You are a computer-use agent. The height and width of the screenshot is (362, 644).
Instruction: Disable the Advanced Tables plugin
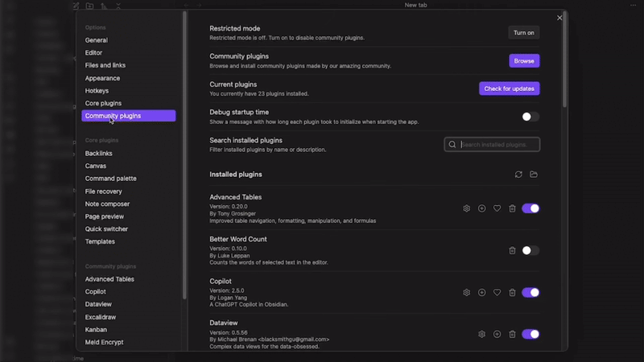[530, 208]
